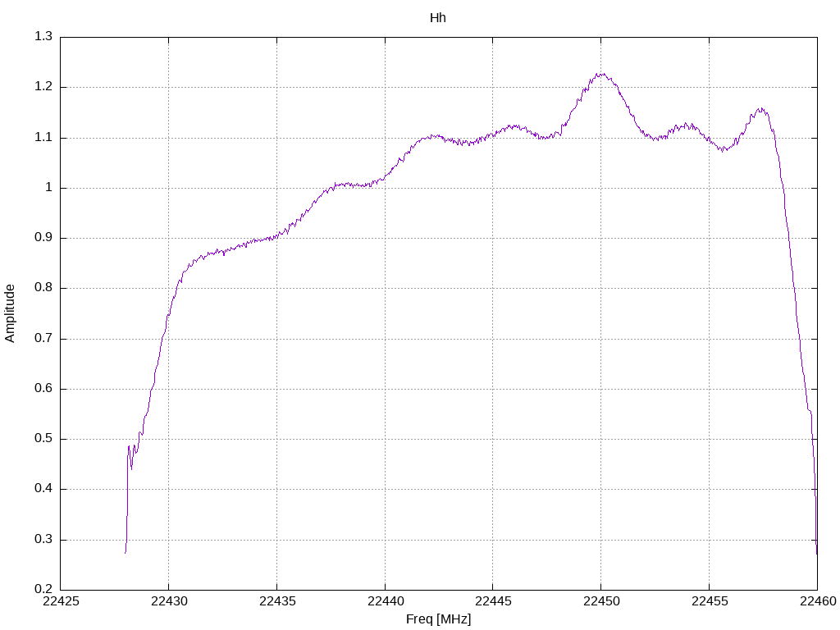This screenshot has width=840, height=630.
Task: Click the x-axis tick label 22460
Action: (818, 601)
